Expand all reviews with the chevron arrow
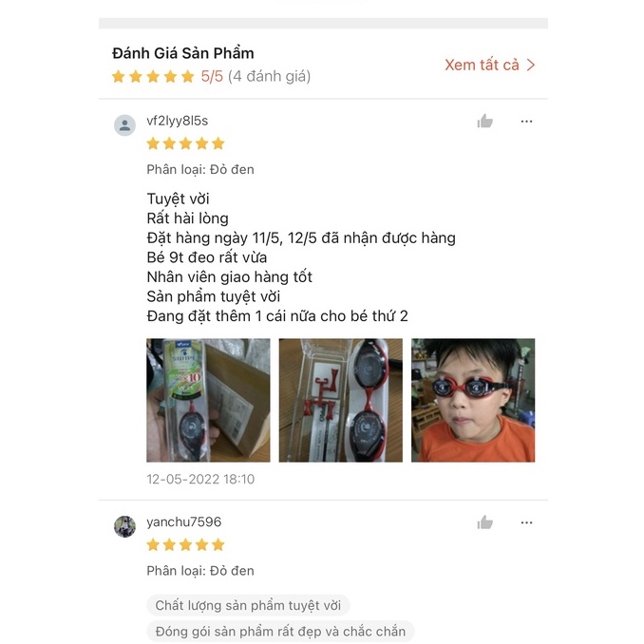This screenshot has height=644, width=644. pos(531,65)
